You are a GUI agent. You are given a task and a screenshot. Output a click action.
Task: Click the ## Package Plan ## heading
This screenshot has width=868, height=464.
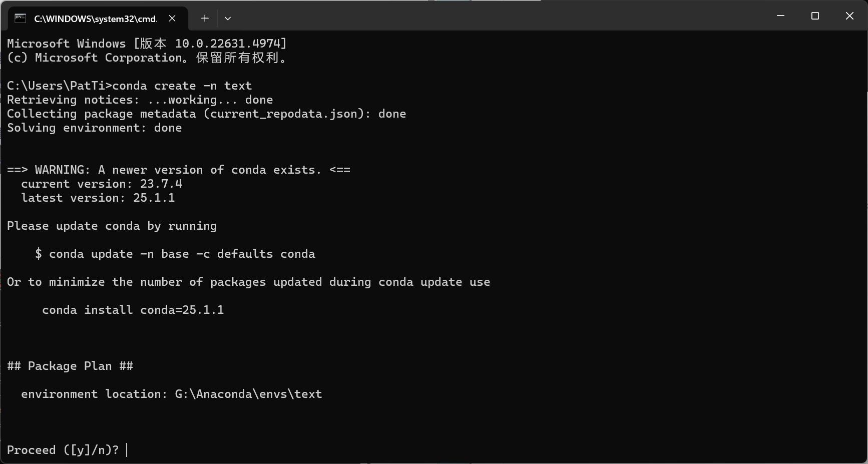coord(70,366)
